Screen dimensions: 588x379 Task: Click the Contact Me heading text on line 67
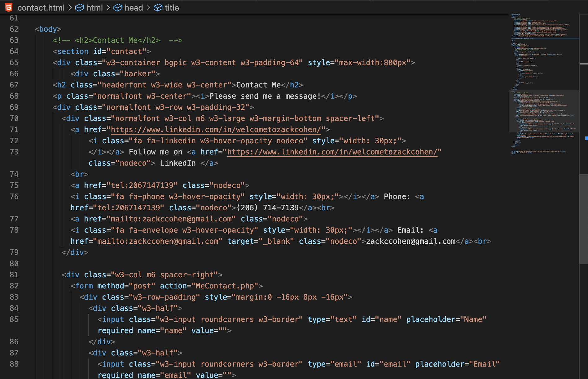click(258, 85)
